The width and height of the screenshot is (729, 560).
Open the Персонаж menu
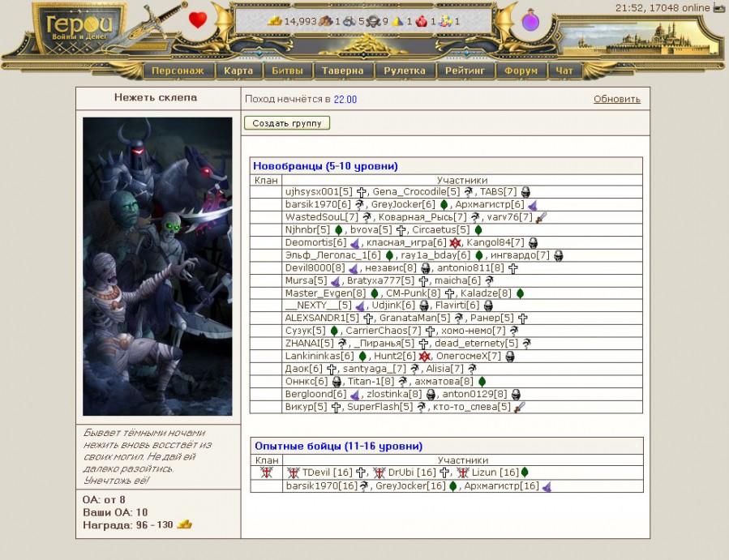pos(178,71)
